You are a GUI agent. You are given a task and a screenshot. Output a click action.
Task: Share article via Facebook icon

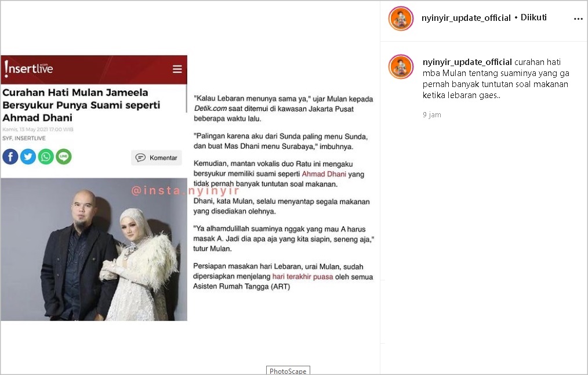[x=10, y=157]
